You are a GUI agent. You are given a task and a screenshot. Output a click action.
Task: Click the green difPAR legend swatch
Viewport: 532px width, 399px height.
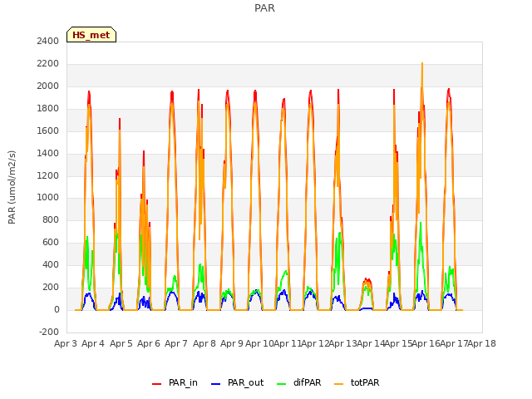pos(281,384)
